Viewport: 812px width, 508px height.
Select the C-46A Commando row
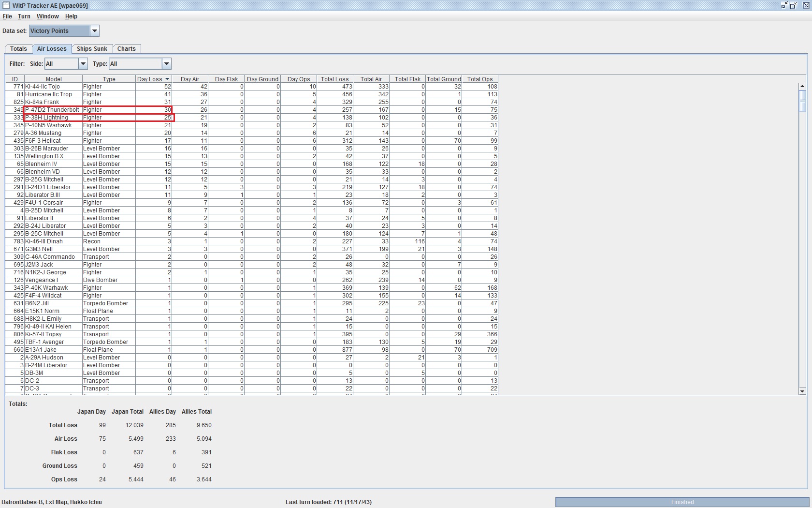click(x=251, y=257)
